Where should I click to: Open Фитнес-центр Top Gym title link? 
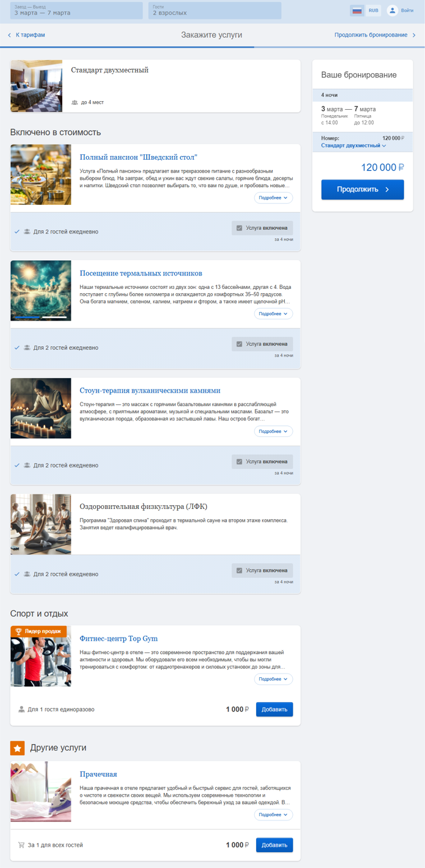pyautogui.click(x=119, y=639)
